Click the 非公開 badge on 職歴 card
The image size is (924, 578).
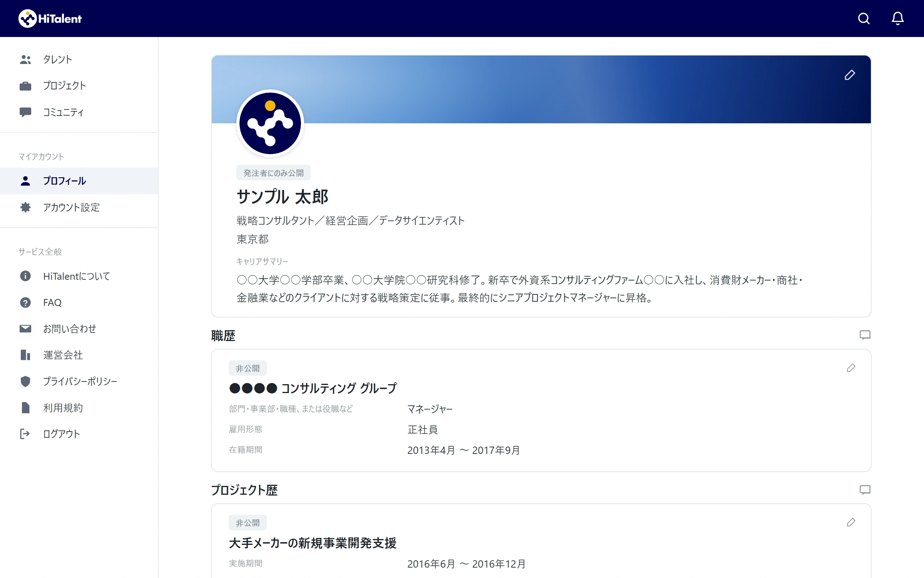click(x=248, y=368)
